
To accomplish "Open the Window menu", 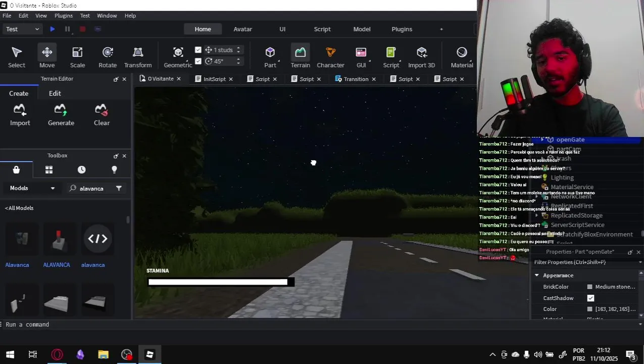I will pyautogui.click(x=107, y=16).
